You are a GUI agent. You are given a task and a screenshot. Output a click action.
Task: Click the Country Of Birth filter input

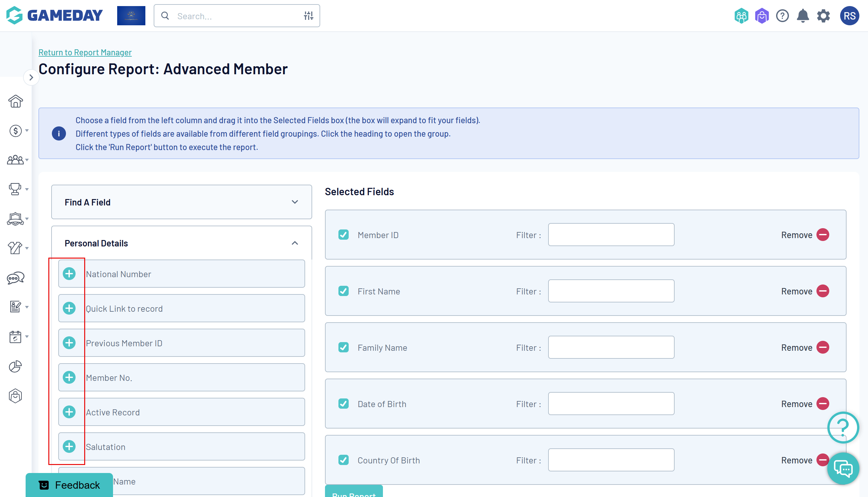click(611, 460)
